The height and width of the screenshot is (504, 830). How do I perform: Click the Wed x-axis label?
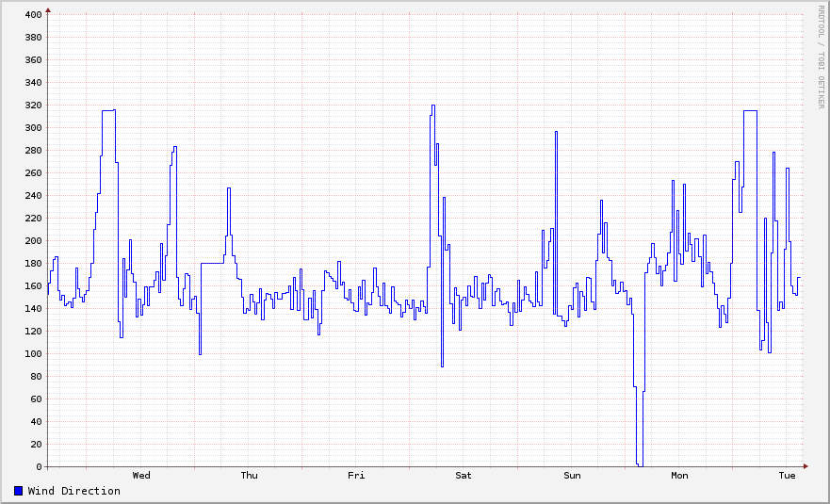pyautogui.click(x=141, y=476)
